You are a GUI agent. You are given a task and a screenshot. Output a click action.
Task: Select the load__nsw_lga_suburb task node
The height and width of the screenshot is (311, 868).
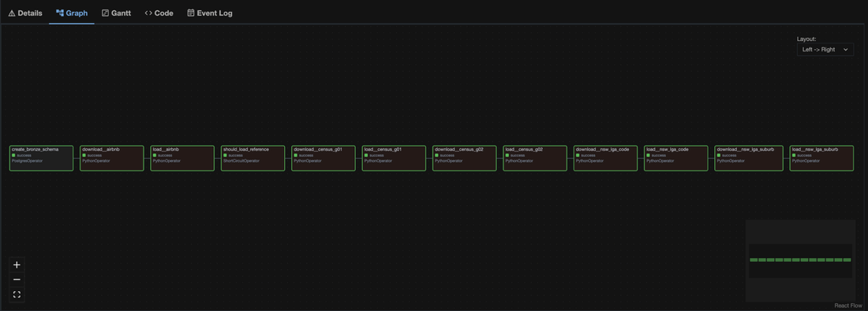821,159
